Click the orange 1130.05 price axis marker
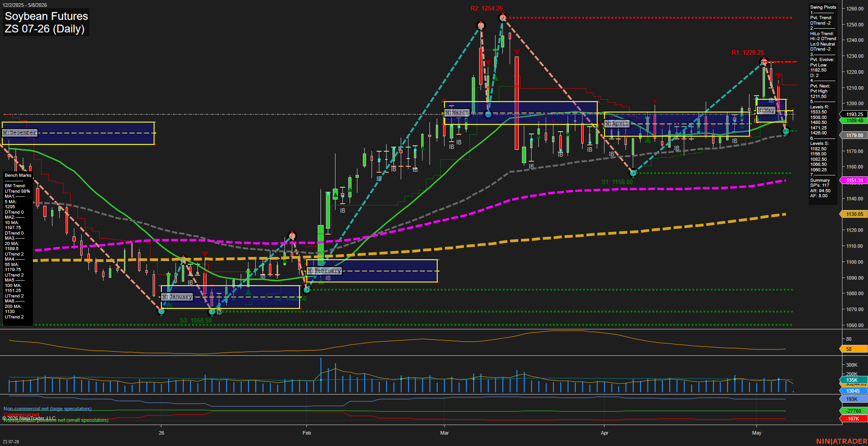868x446 pixels. point(854,214)
